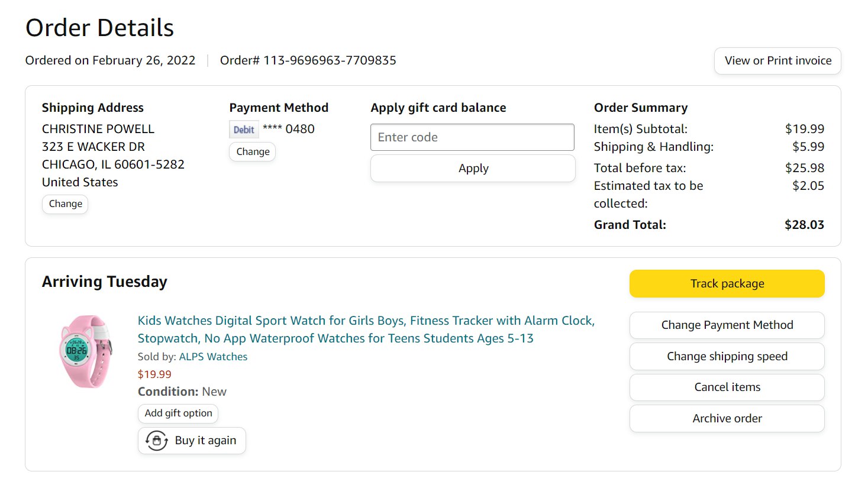The width and height of the screenshot is (868, 488).
Task: Select Change shipping speed
Action: coord(727,357)
